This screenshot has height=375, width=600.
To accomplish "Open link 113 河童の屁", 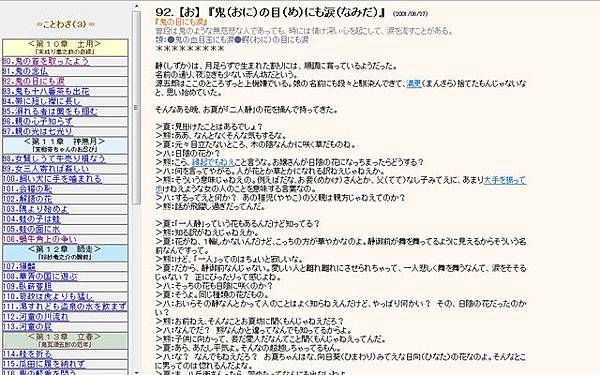I will coord(27,326).
